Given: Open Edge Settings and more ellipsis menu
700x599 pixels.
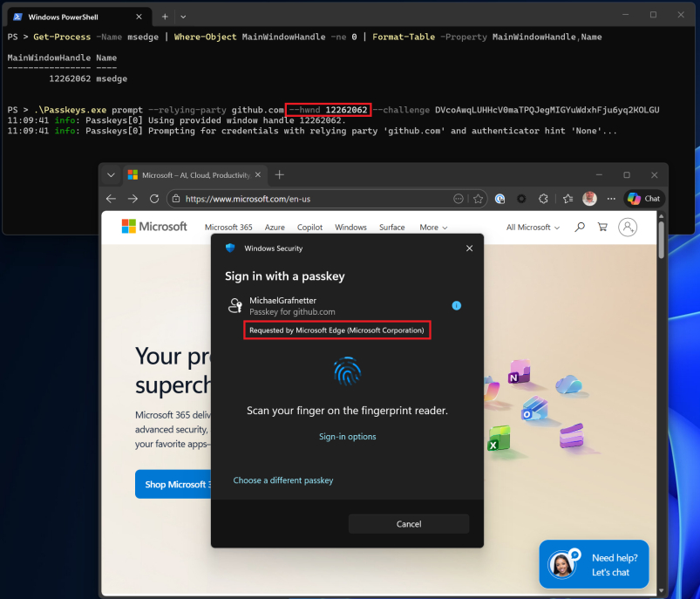Looking at the screenshot, I should [x=611, y=199].
